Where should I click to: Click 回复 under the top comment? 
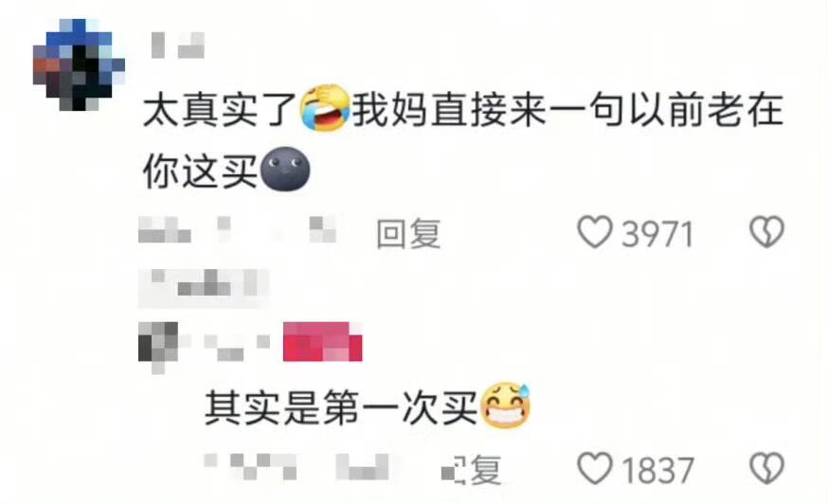(408, 233)
